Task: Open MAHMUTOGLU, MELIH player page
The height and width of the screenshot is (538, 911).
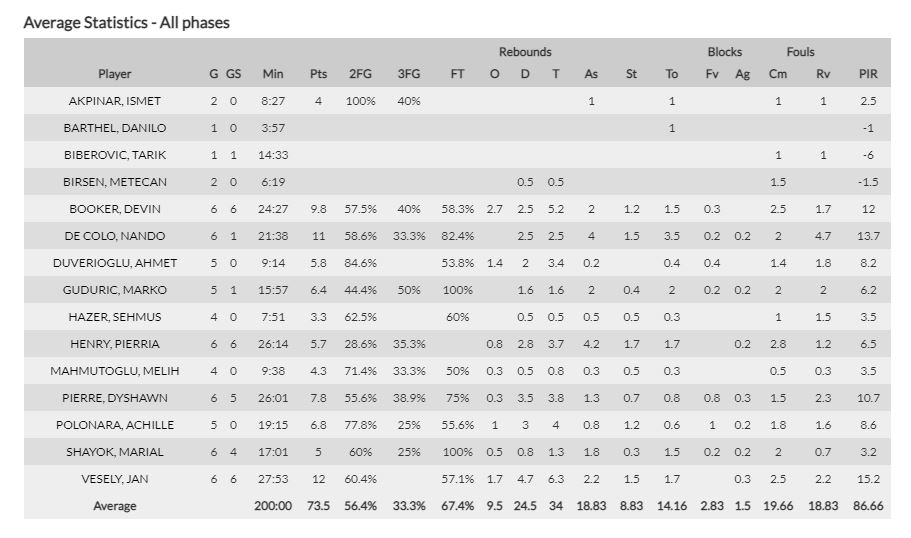Action: click(115, 371)
